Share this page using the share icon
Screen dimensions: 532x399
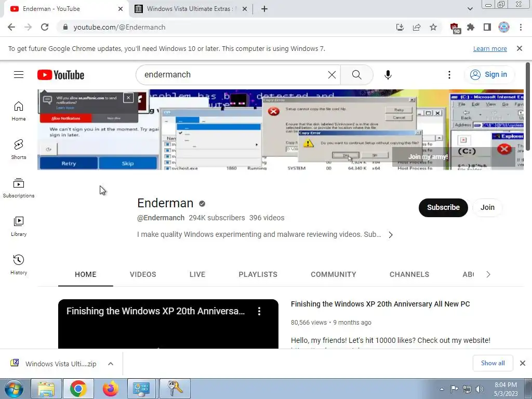tap(417, 27)
